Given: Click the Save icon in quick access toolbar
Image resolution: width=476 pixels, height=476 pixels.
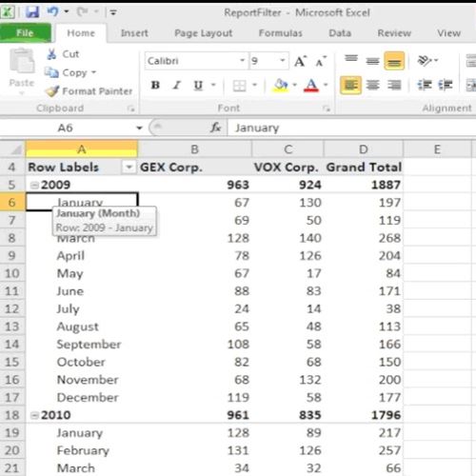Looking at the screenshot, I should (32, 12).
